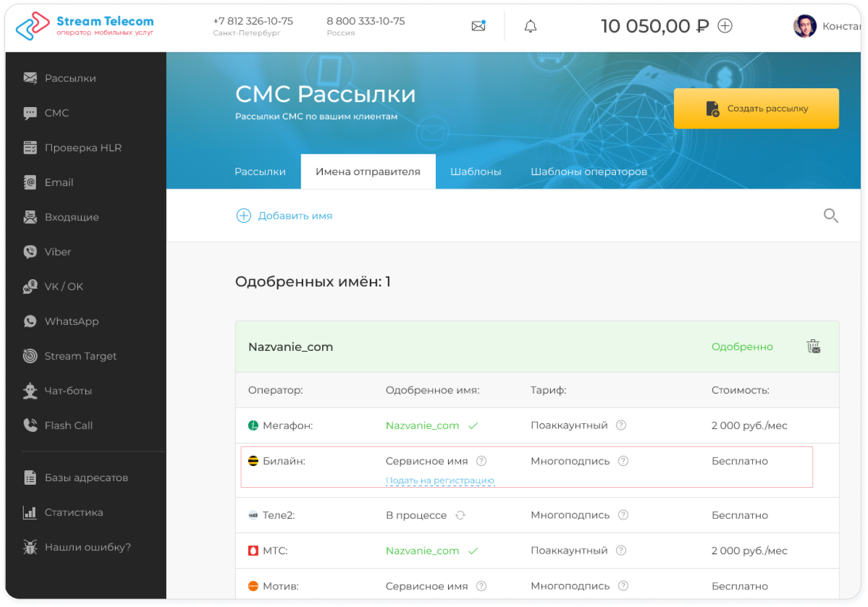The height and width of the screenshot is (607, 868).
Task: Open the Flash Call section
Action: pyautogui.click(x=68, y=425)
